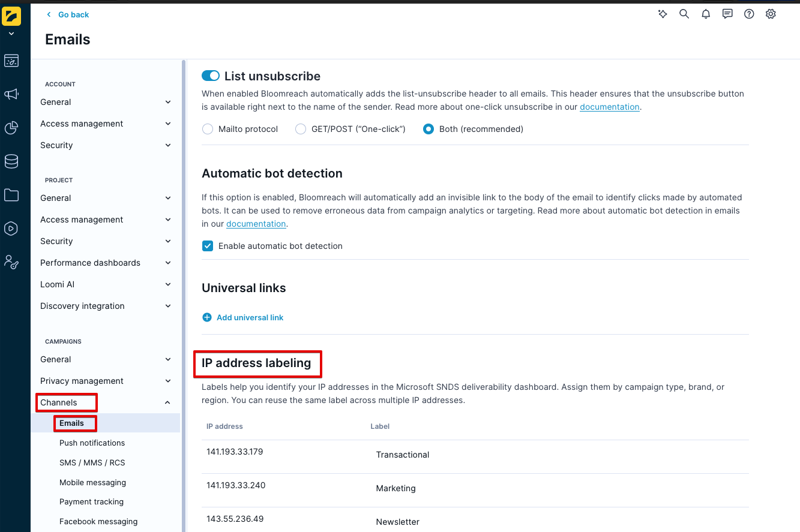Expand Project General section

tap(106, 198)
